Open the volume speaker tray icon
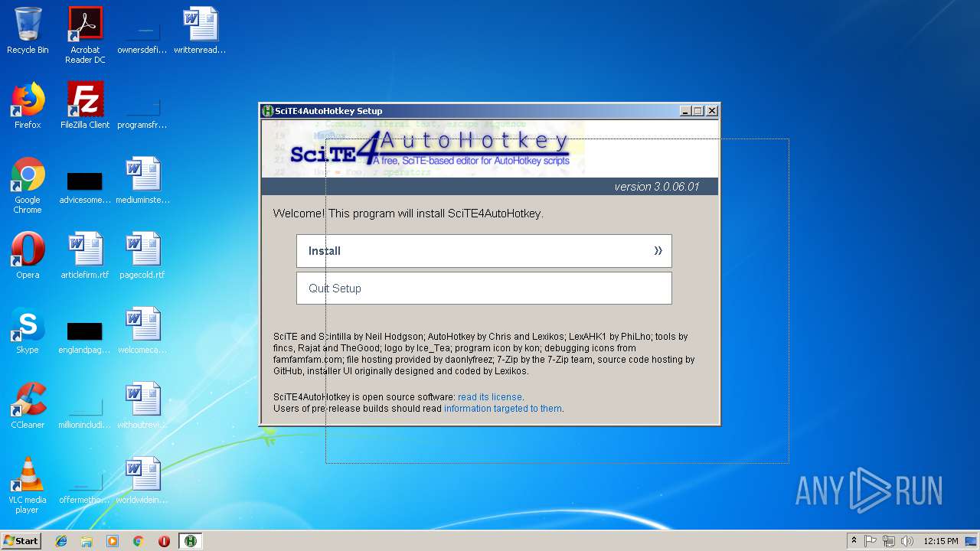 pyautogui.click(x=906, y=541)
